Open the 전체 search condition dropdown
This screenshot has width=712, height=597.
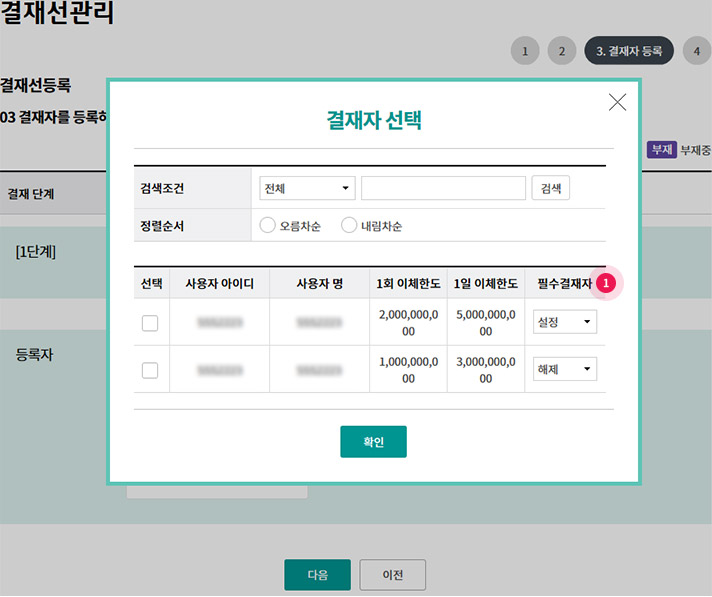pyautogui.click(x=306, y=189)
